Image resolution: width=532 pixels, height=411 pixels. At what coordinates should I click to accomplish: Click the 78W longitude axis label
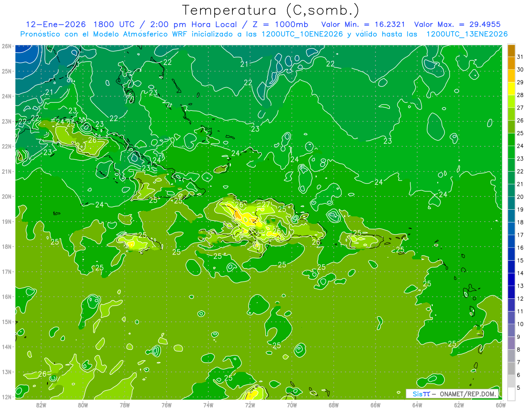click(x=125, y=404)
